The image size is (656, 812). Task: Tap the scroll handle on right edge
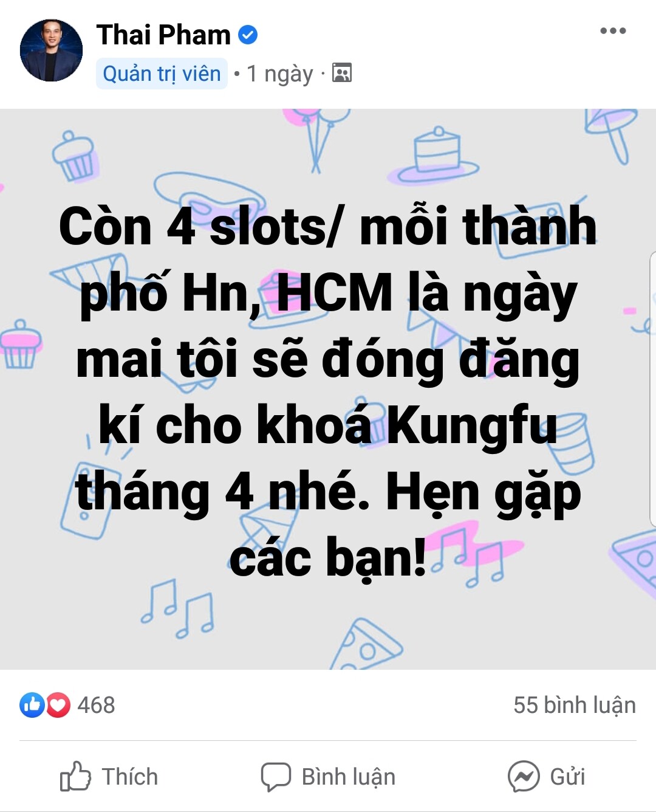point(653,389)
